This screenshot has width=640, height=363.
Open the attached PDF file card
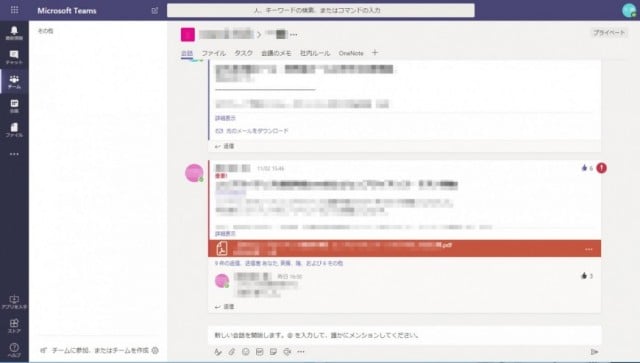click(x=404, y=248)
